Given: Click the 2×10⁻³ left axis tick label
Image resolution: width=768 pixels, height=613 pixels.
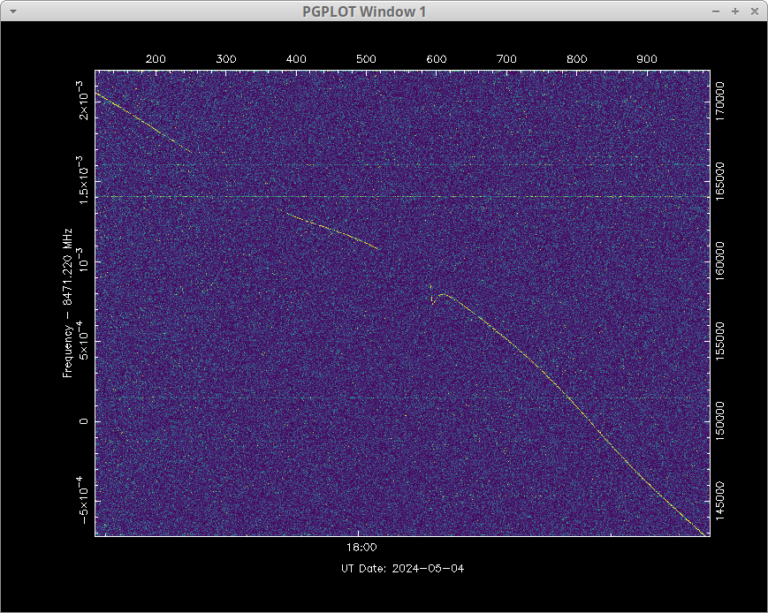Looking at the screenshot, I should pos(84,104).
